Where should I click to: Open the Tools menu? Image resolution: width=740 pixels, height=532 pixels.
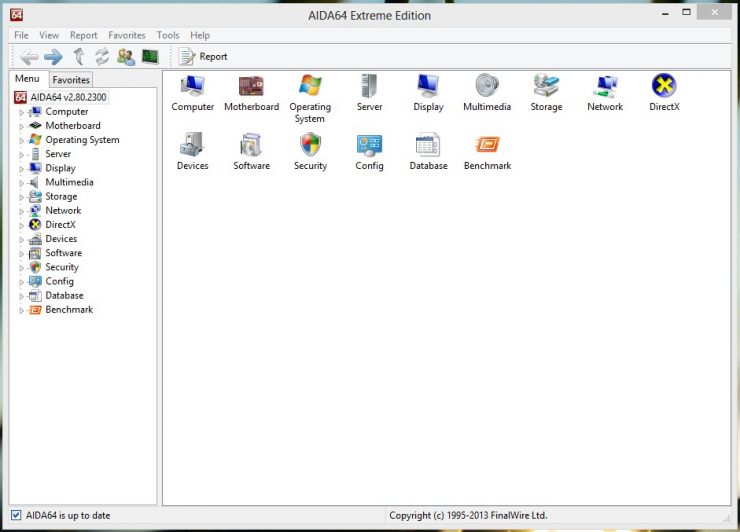(168, 35)
